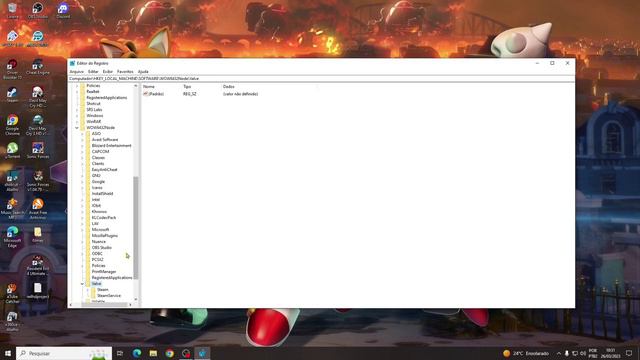Open the Favoritos menu
The image size is (640, 360).
click(x=125, y=71)
